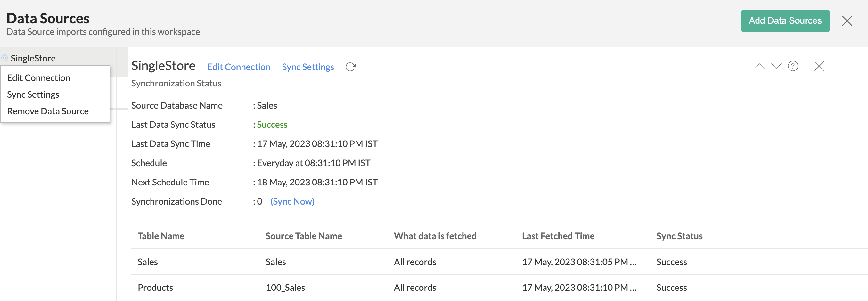Select SingleStore in the left sidebar
Screen dimensions: 868x301
pyautogui.click(x=33, y=58)
